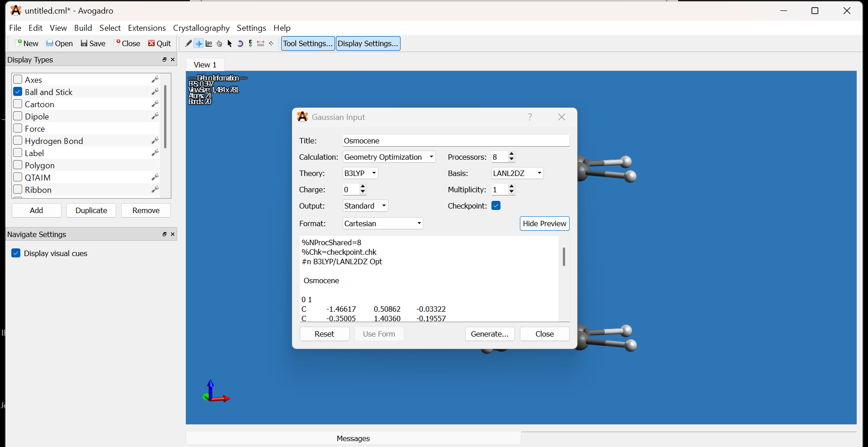The width and height of the screenshot is (868, 447).
Task: Click the Gaussian Input help question mark
Action: [x=530, y=117]
